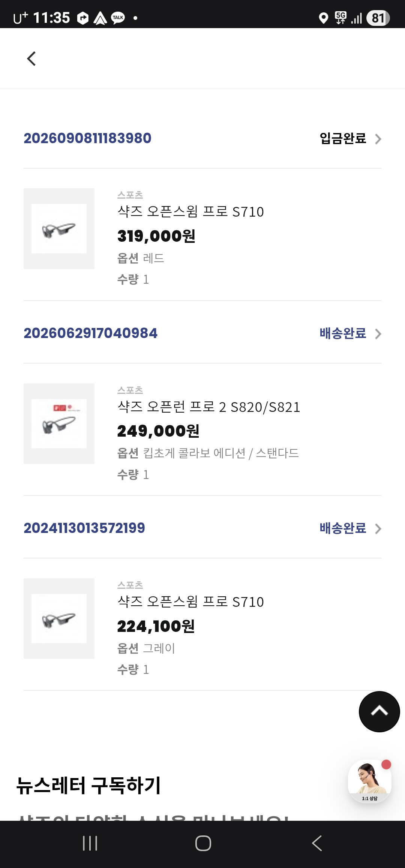The image size is (405, 868).
Task: Tap the back arrow at top left
Action: pos(31,58)
